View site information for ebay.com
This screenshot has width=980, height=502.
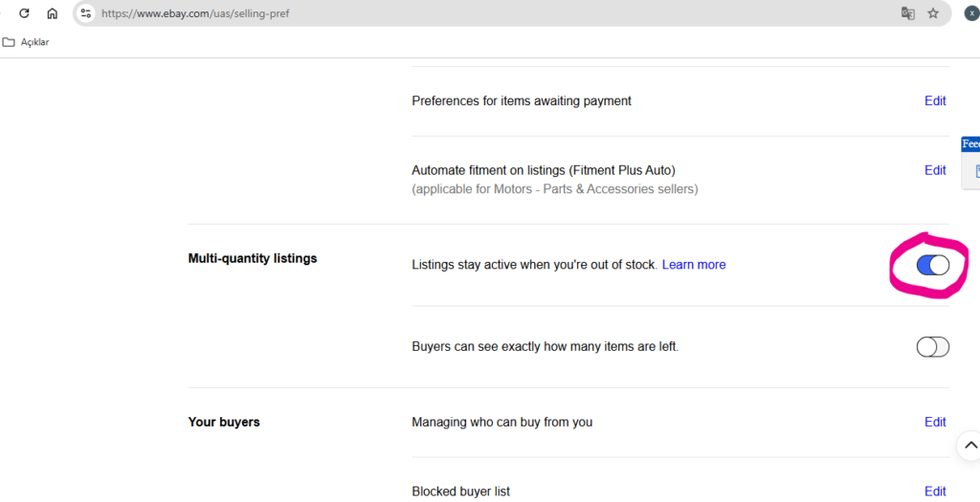tap(85, 13)
